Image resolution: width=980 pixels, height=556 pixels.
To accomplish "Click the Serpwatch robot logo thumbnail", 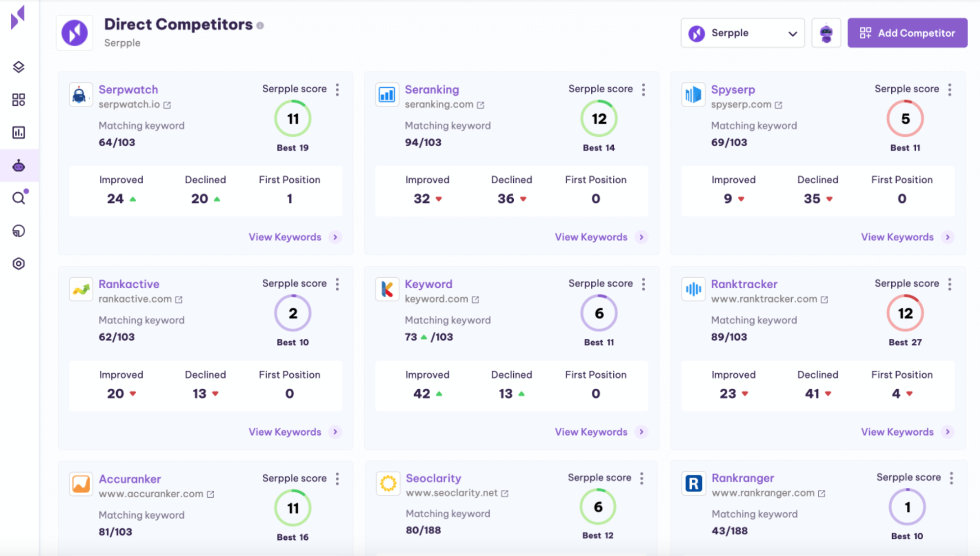I will (x=80, y=95).
